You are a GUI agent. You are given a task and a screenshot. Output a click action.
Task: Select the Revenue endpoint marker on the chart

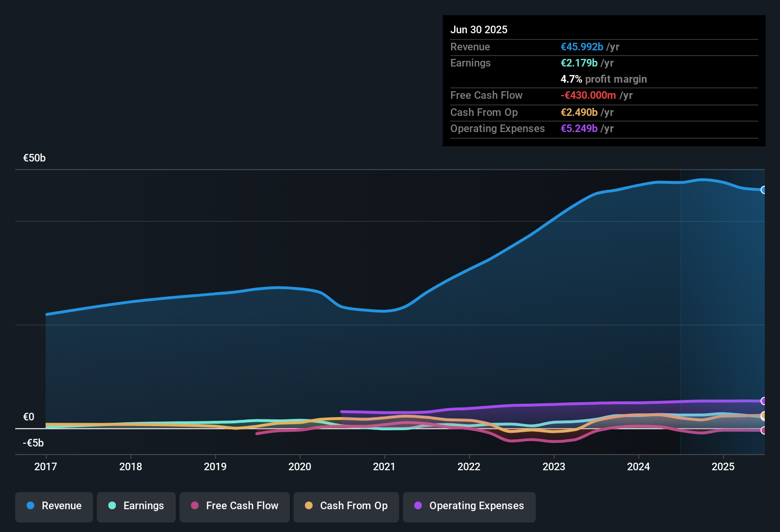[764, 190]
